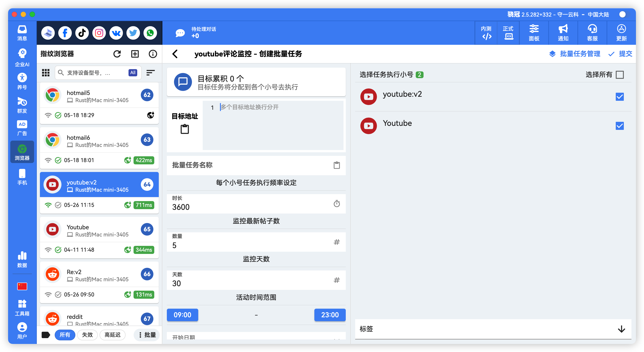The height and width of the screenshot is (352, 644).
Task: Uncheck the Youtube account selection
Action: coord(620,126)
